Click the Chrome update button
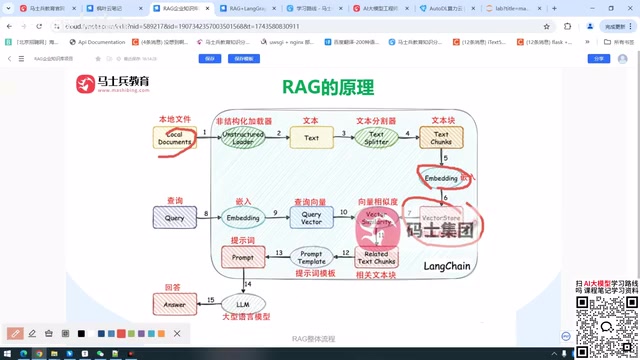This screenshot has width=640, height=360. 618,27
